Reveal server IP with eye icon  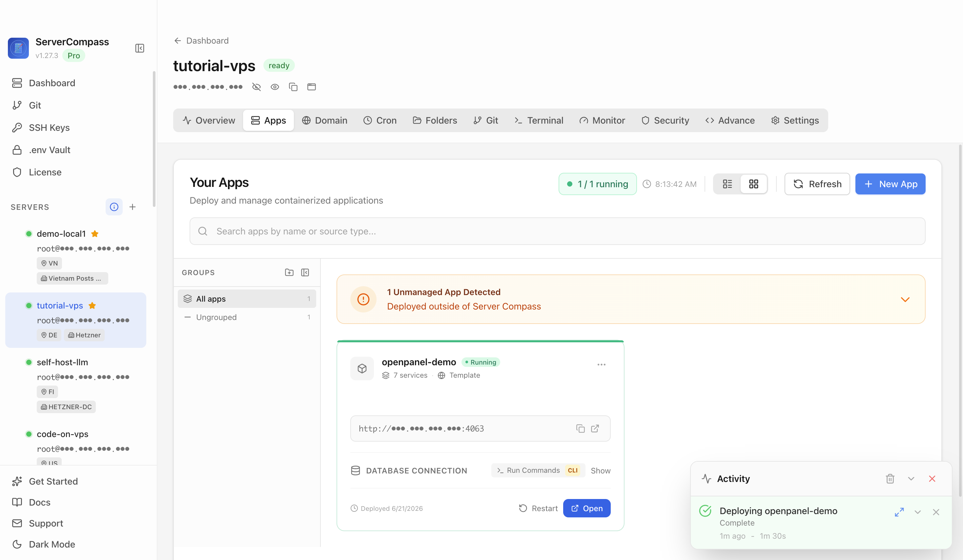point(275,87)
